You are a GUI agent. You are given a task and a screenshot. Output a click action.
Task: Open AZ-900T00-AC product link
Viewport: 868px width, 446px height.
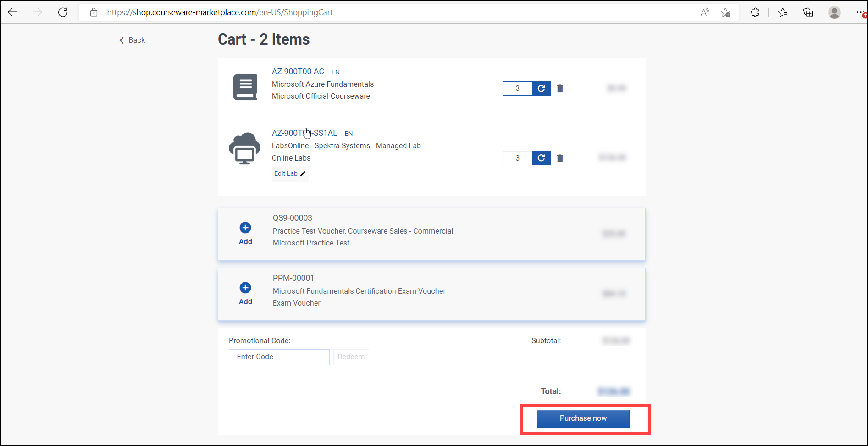298,72
